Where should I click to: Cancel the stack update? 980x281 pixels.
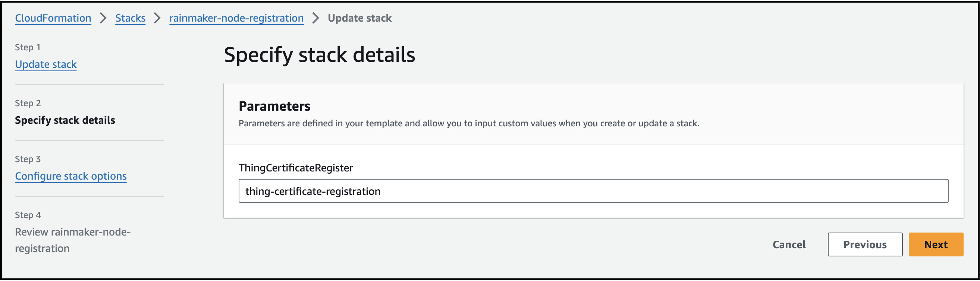(789, 244)
